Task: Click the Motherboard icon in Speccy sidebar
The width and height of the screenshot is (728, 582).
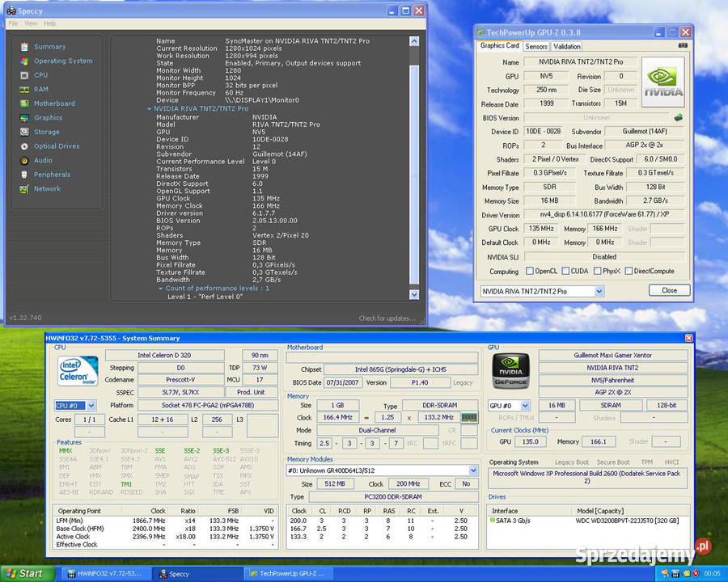Action: (x=24, y=103)
